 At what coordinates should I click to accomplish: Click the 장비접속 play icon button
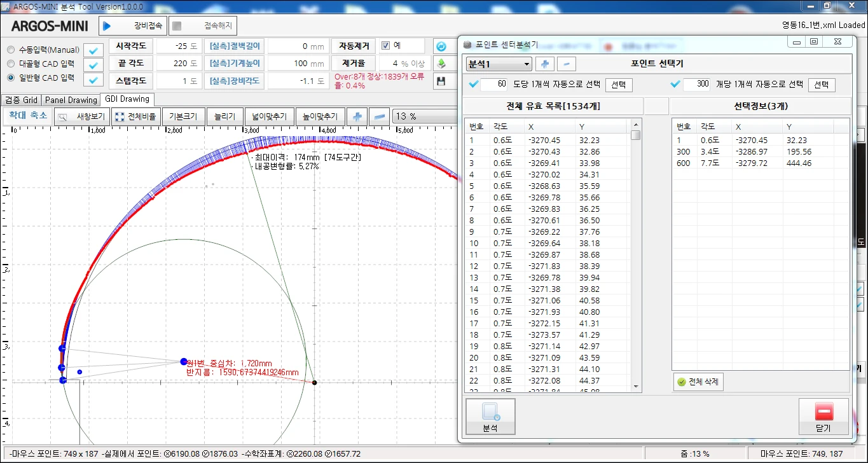133,26
